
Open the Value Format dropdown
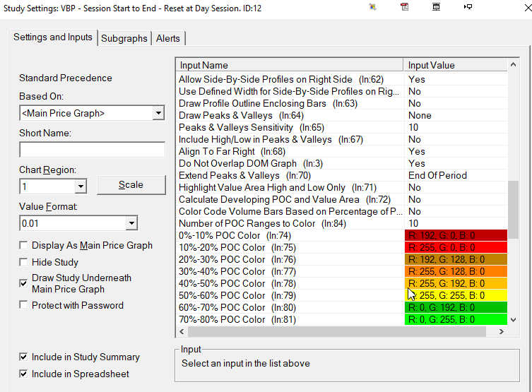tap(131, 223)
